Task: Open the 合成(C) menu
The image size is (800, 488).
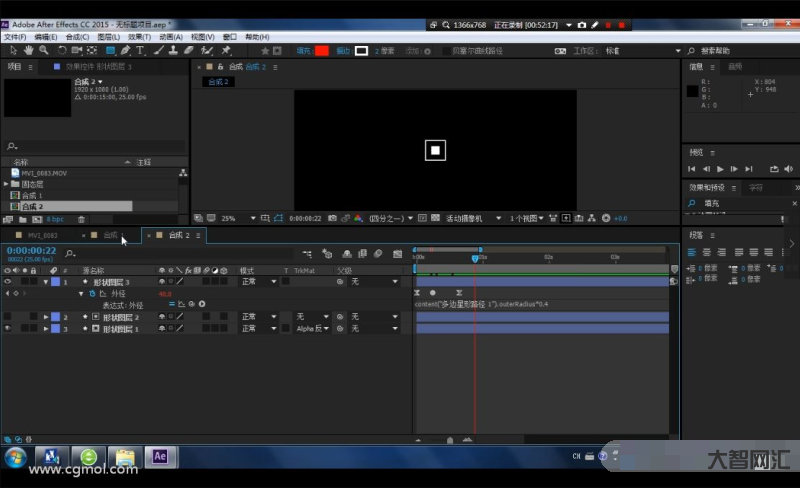Action: tap(77, 37)
